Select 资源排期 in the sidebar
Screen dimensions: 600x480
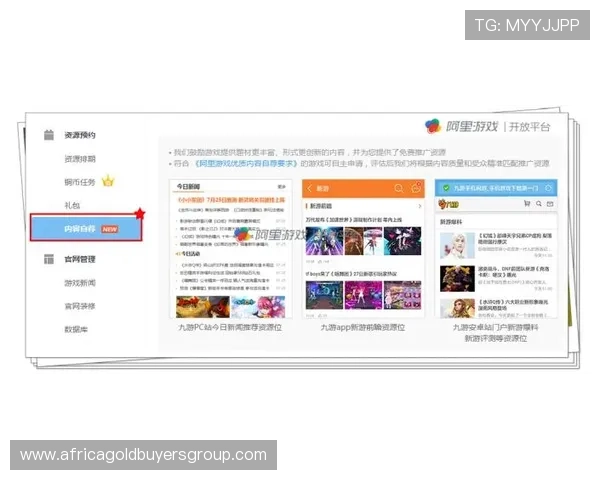(80, 158)
